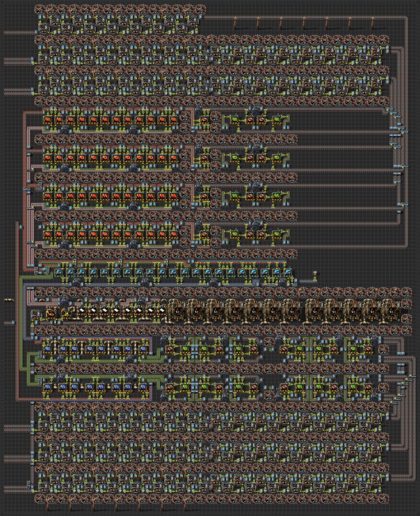Select the last power pole in top-right pole line
The height and width of the screenshot is (516, 420).
373,22
